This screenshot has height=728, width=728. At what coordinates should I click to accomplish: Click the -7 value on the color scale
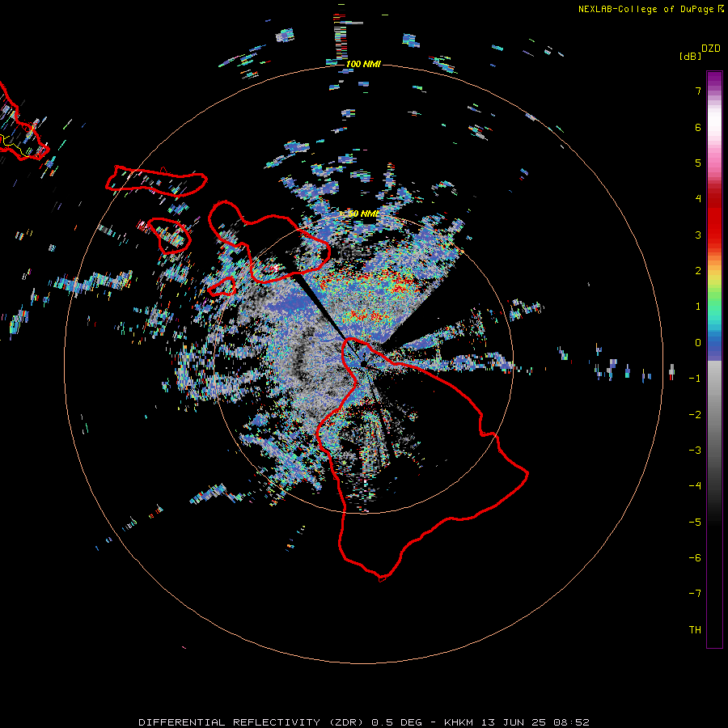pos(695,594)
